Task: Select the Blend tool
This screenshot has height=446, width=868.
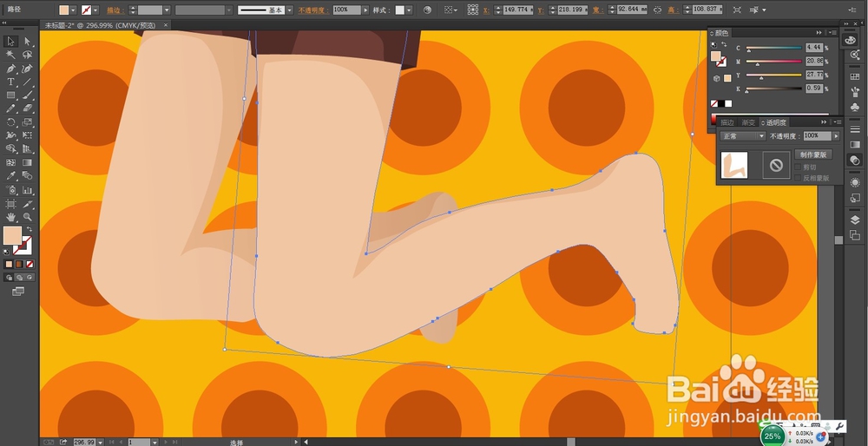Action: coord(27,176)
